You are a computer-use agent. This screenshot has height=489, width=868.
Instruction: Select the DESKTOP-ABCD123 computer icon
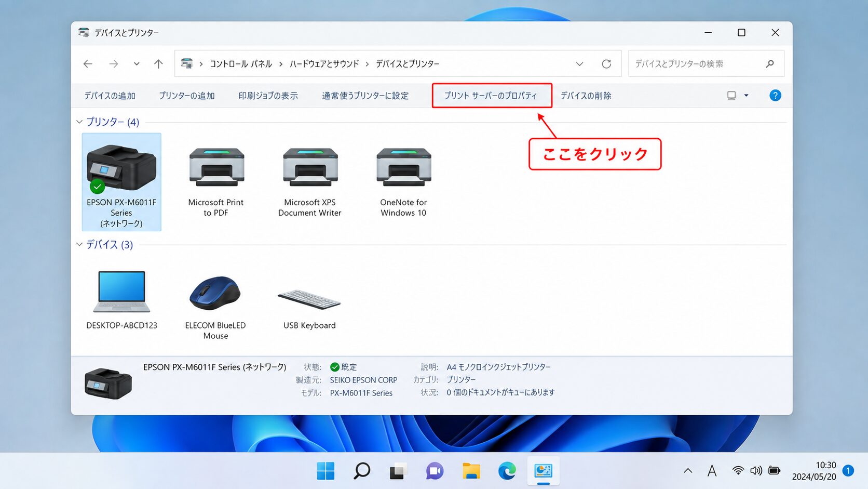coord(121,292)
